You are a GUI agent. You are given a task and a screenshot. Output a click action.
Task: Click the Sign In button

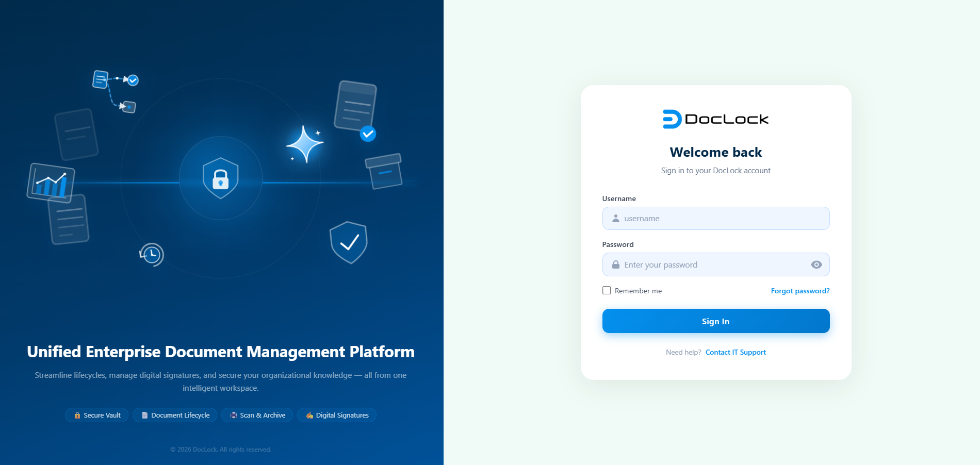click(x=716, y=321)
